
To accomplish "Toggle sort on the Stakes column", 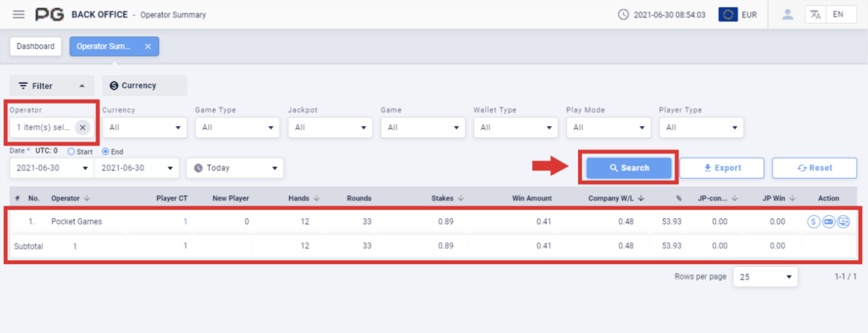I will pyautogui.click(x=461, y=198).
